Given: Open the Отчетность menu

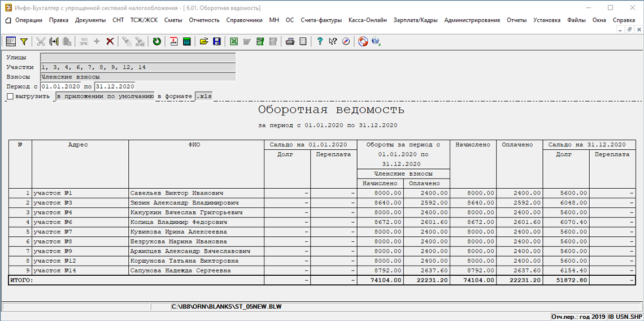Looking at the screenshot, I should click(204, 20).
